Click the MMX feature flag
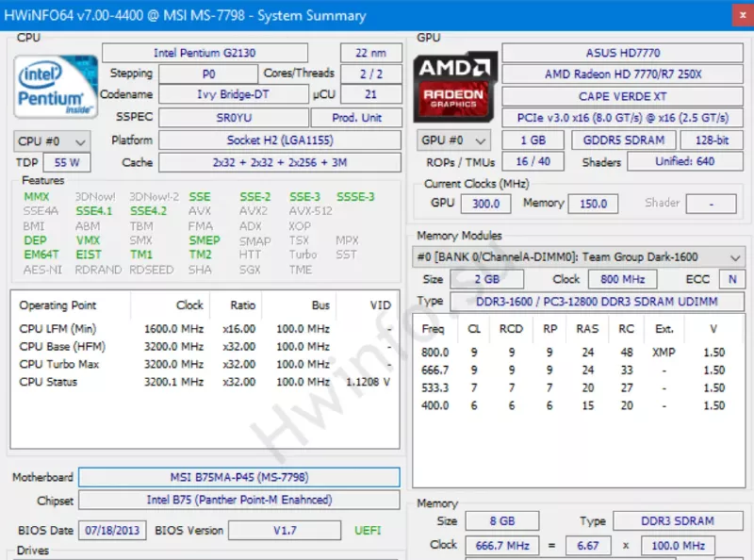The width and height of the screenshot is (754, 560). (37, 197)
